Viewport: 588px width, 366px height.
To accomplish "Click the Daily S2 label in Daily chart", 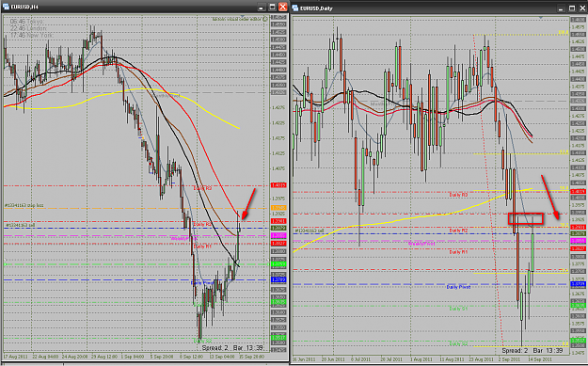I will (458, 343).
